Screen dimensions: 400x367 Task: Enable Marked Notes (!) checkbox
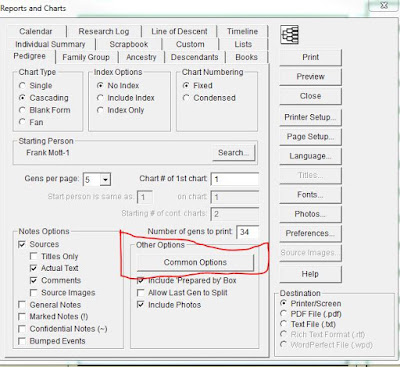pyautogui.click(x=22, y=317)
